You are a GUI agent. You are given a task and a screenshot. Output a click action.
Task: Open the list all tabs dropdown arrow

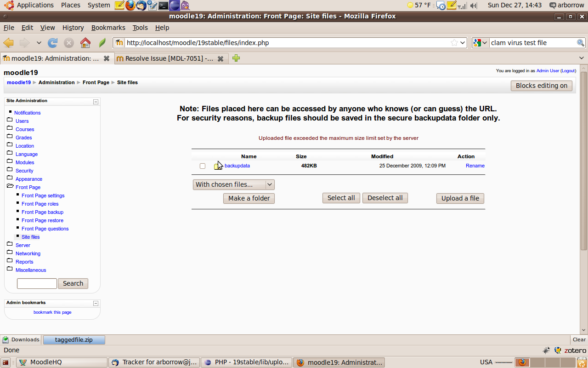[582, 58]
